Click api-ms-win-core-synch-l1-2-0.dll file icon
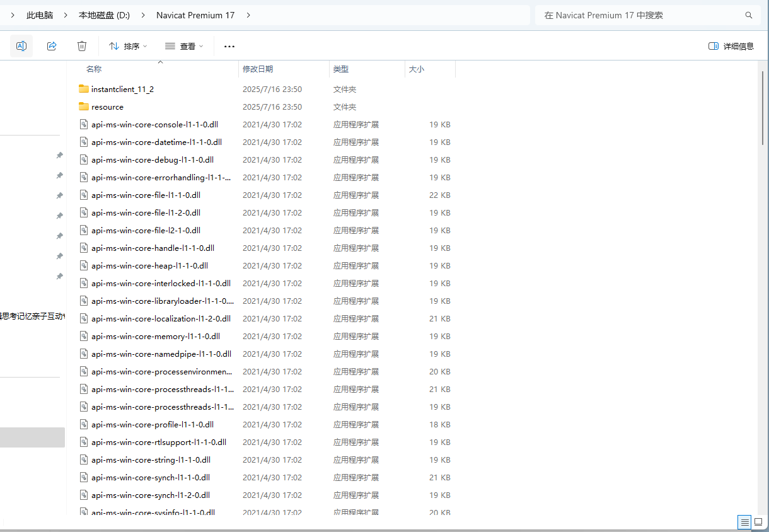 click(x=84, y=495)
